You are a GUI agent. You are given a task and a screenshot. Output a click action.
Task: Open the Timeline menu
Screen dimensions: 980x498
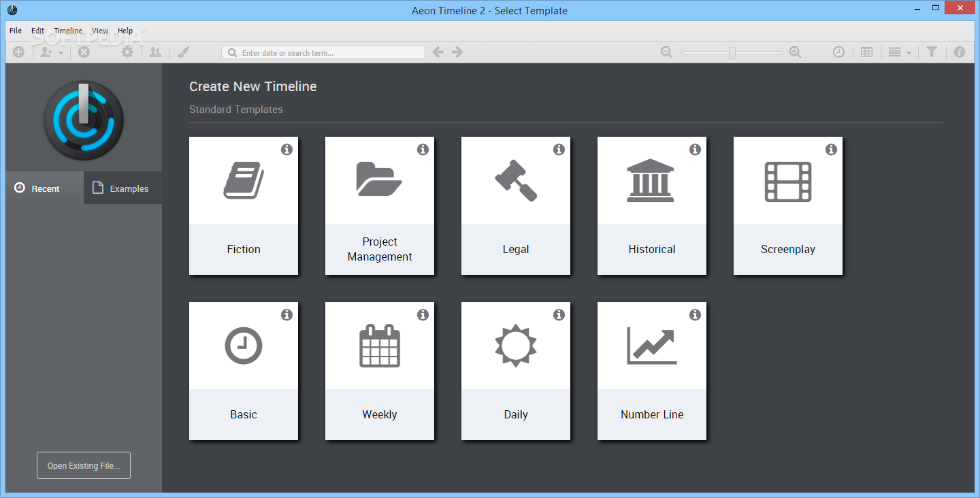click(x=68, y=31)
